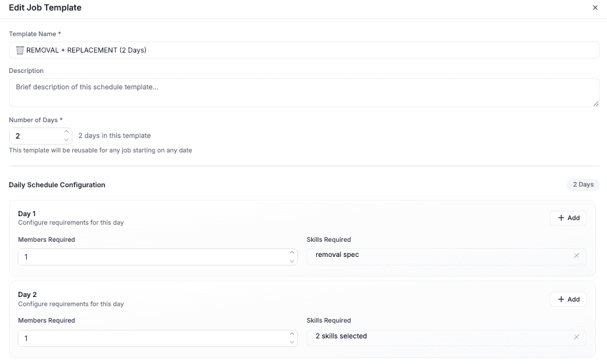607x364 pixels.
Task: Close the Edit Job Template dialog
Action: [595, 8]
